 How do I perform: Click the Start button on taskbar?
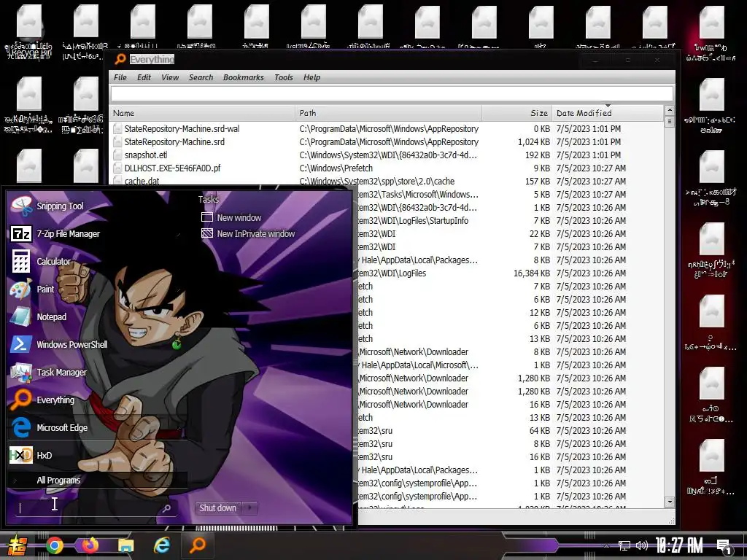pos(16,545)
